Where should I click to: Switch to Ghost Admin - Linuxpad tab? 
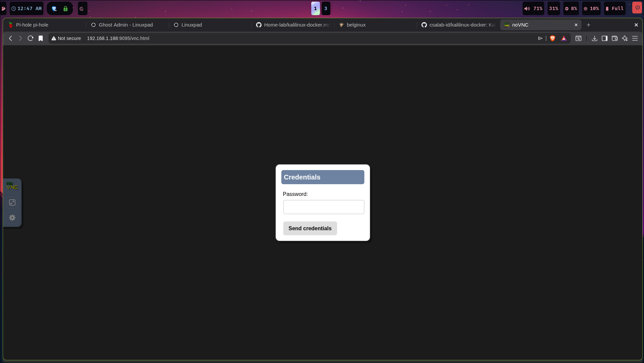click(x=126, y=25)
